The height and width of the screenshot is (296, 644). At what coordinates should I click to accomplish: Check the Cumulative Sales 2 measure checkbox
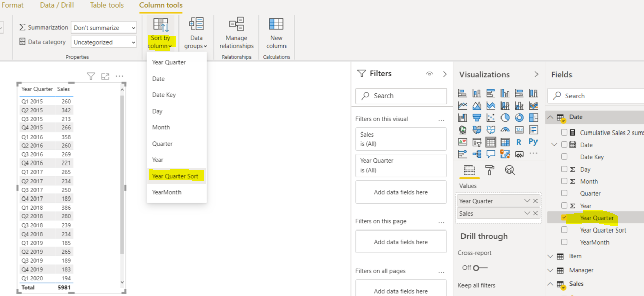564,133
